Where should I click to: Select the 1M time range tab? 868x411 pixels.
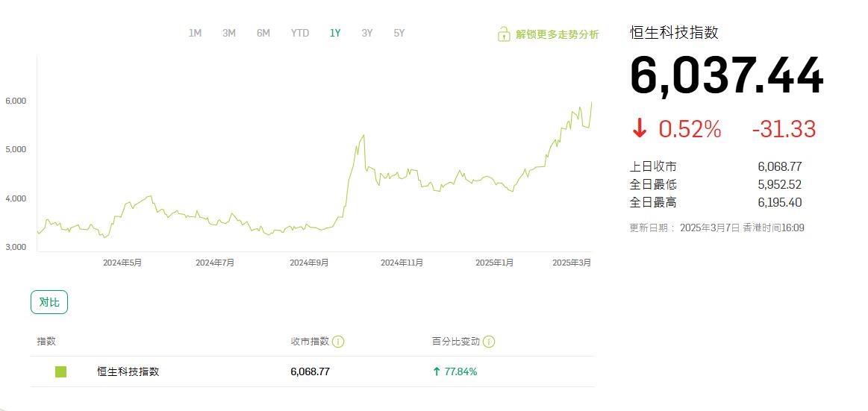click(195, 33)
